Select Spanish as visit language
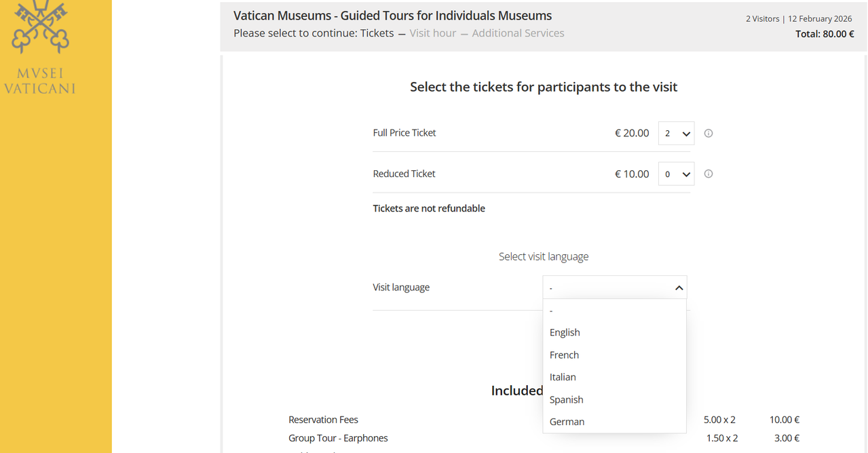The image size is (868, 453). (566, 399)
